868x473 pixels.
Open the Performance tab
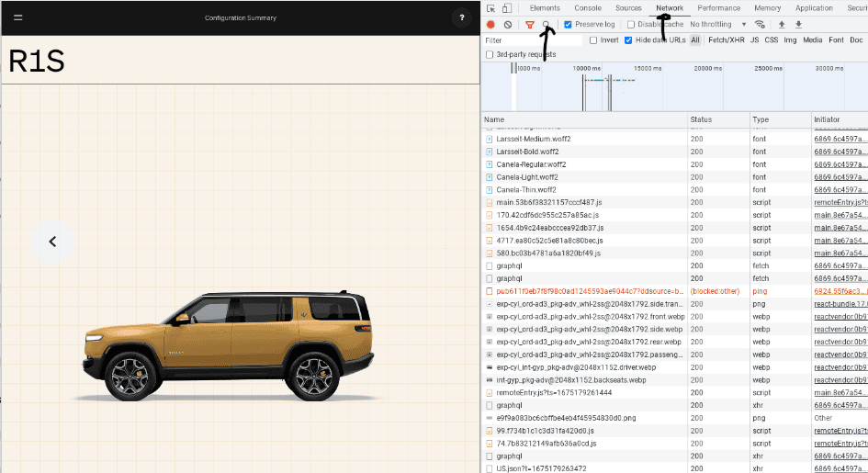pos(718,8)
